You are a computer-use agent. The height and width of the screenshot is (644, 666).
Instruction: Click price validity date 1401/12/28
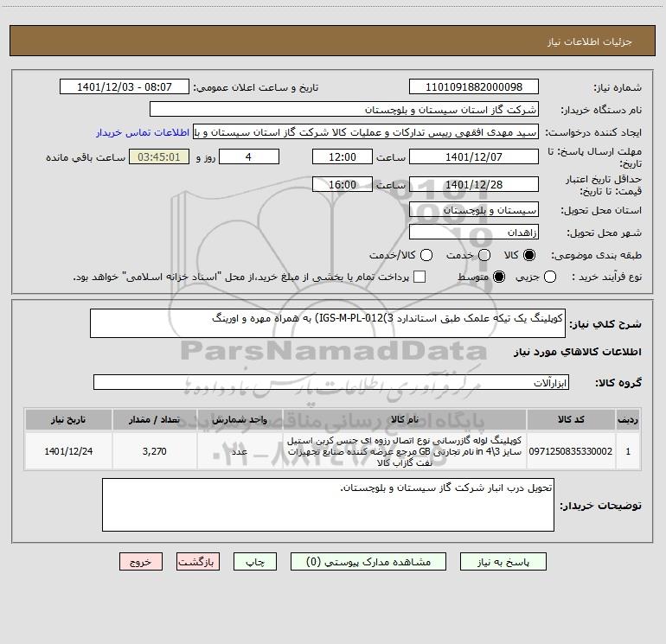click(x=474, y=185)
